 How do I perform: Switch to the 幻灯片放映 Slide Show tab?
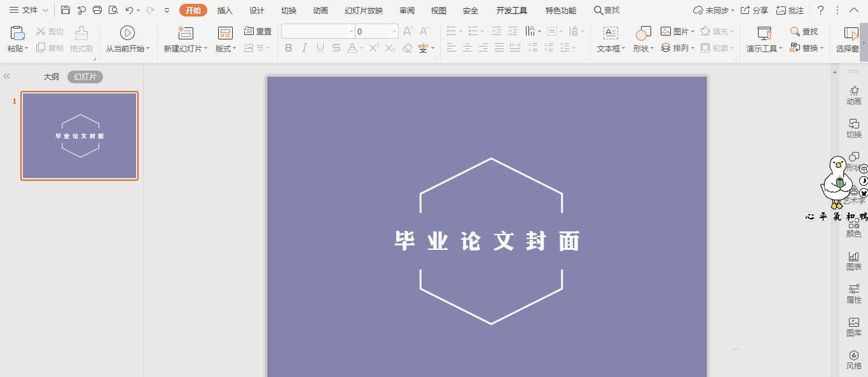(x=364, y=10)
